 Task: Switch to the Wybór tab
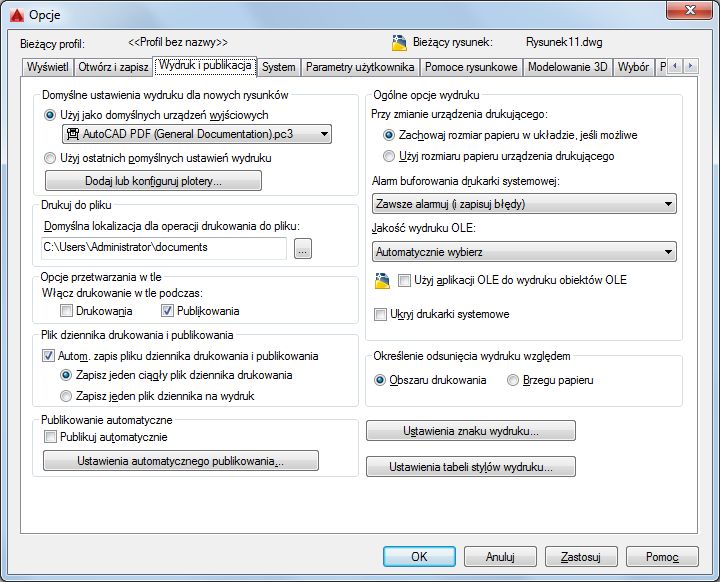pos(633,67)
